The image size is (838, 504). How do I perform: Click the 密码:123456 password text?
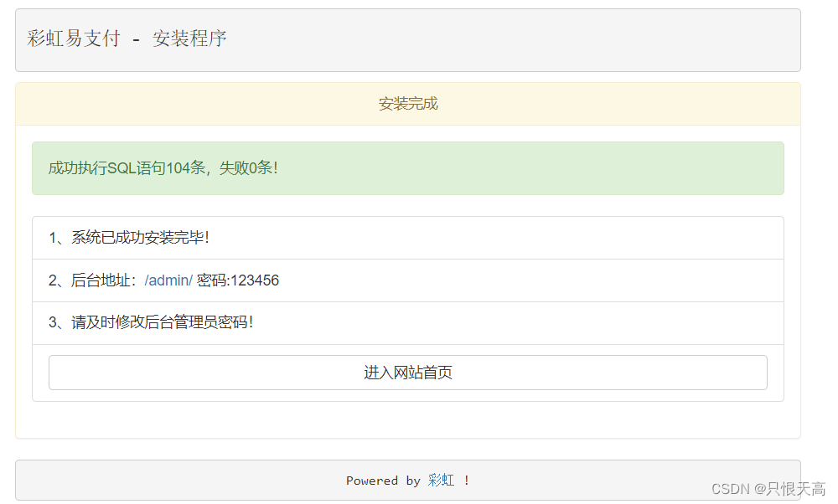(238, 280)
